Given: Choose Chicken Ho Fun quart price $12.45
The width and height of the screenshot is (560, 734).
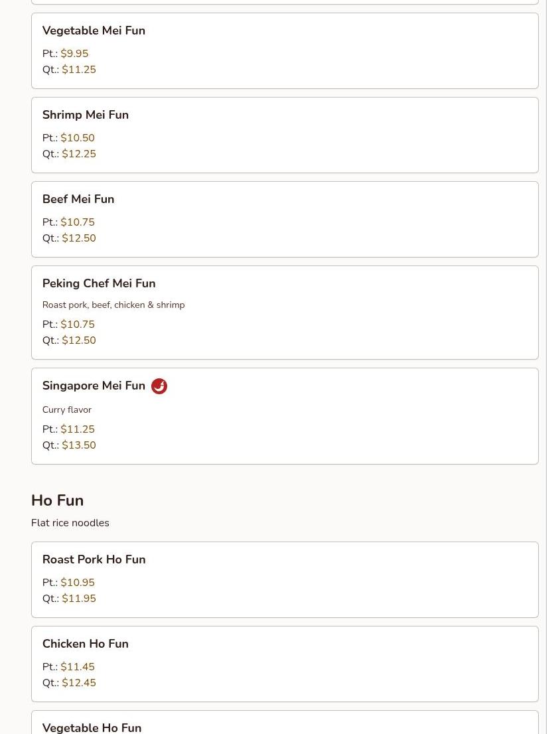Looking at the screenshot, I should click(x=79, y=683).
